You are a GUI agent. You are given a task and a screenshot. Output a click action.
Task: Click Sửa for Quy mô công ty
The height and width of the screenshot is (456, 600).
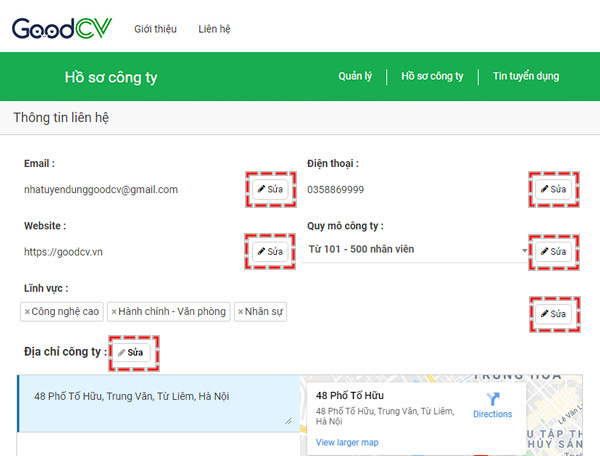pyautogui.click(x=553, y=250)
